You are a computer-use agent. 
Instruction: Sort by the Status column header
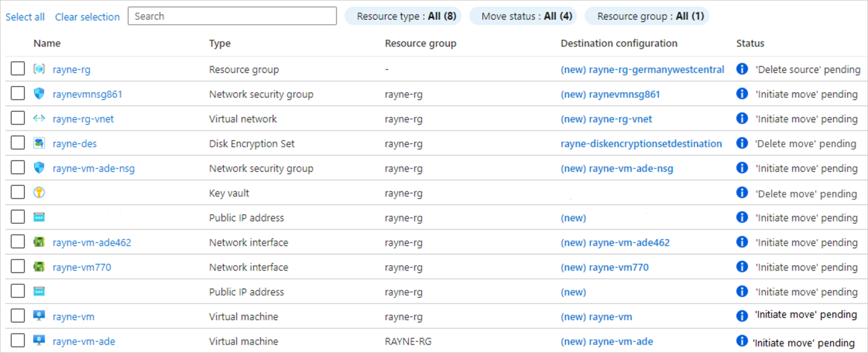pos(750,43)
